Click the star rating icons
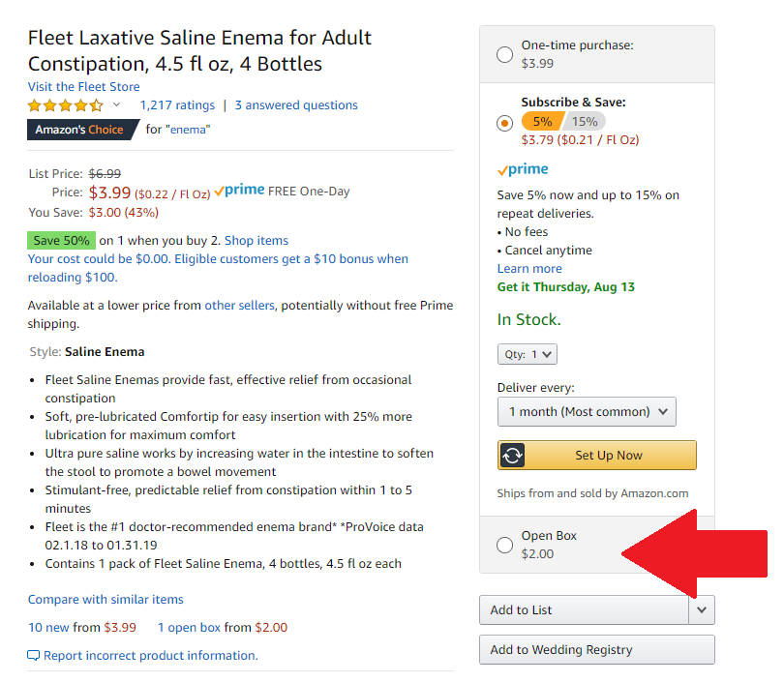 pos(65,105)
